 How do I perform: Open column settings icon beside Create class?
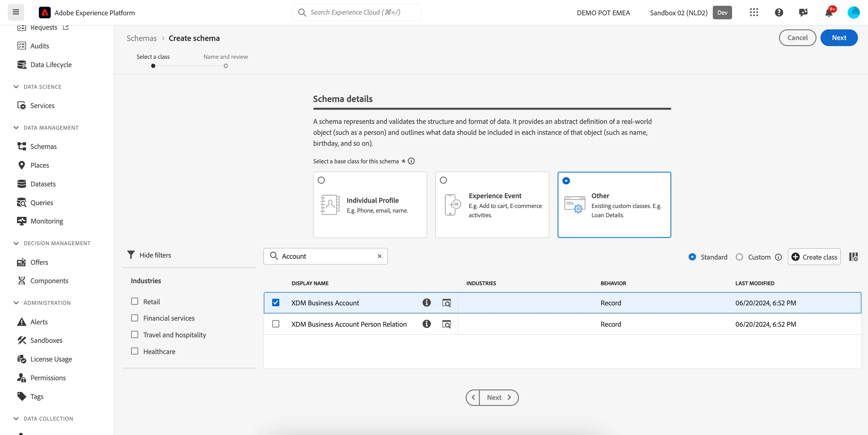tap(853, 257)
